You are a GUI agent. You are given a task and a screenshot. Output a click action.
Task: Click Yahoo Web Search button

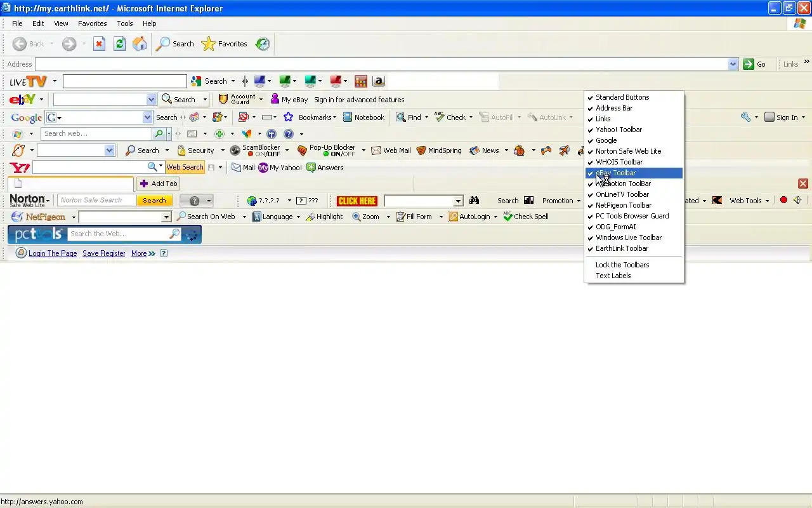(185, 167)
